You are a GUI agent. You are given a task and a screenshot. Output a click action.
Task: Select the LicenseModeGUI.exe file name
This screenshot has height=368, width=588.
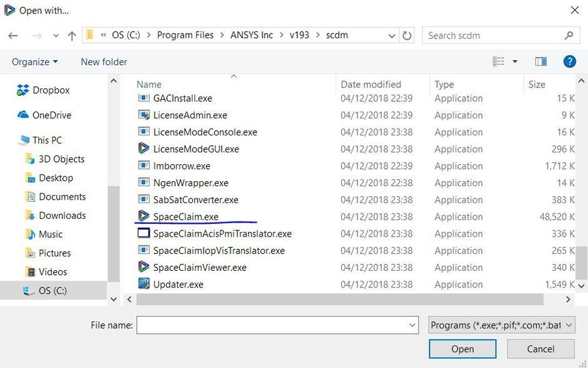click(x=196, y=149)
